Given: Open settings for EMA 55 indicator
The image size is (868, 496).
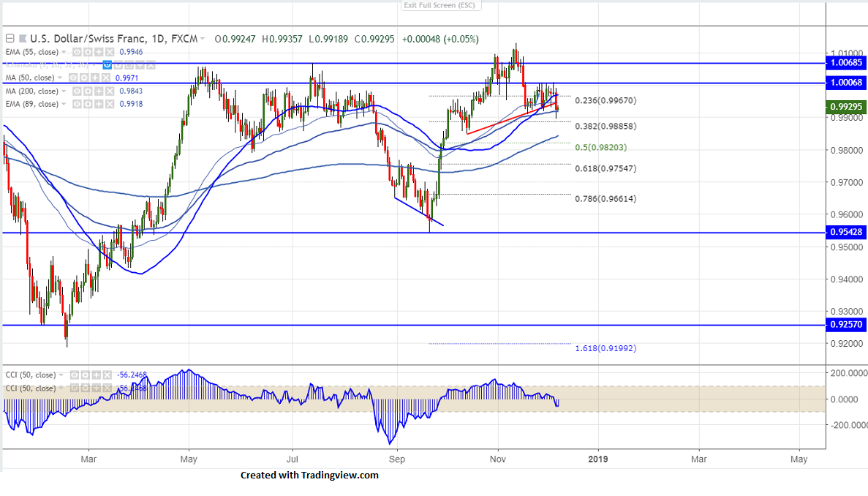Looking at the screenshot, I should tap(87, 53).
